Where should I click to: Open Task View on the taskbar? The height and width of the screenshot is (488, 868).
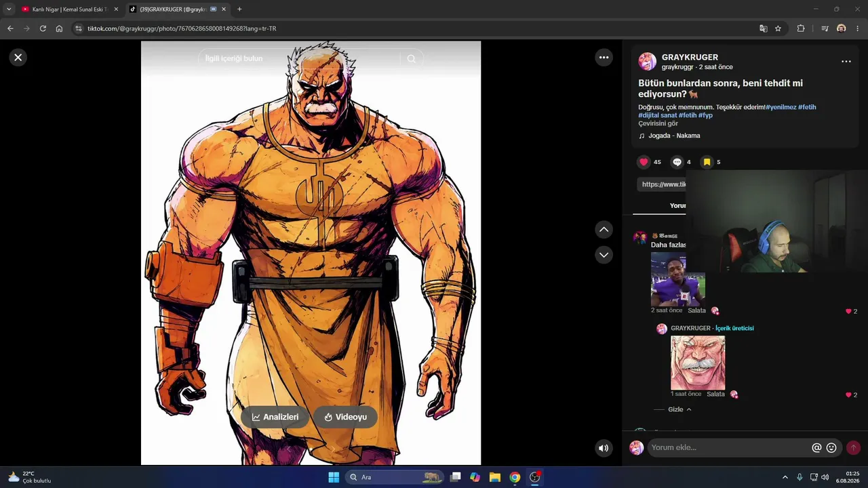tap(456, 477)
